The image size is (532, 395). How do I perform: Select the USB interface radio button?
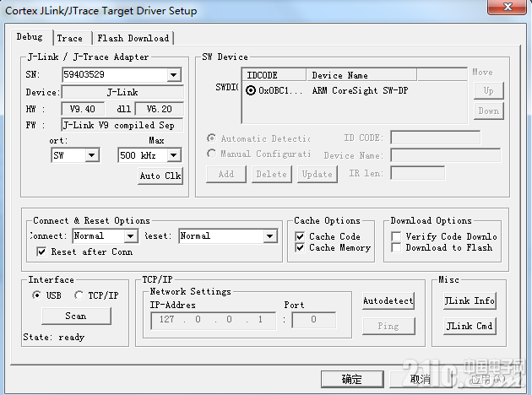[36, 295]
